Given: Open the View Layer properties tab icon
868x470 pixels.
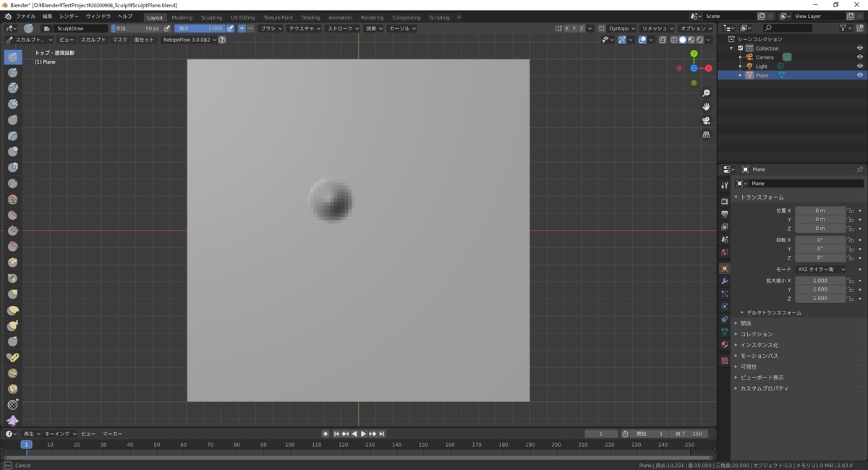Looking at the screenshot, I should click(x=725, y=227).
